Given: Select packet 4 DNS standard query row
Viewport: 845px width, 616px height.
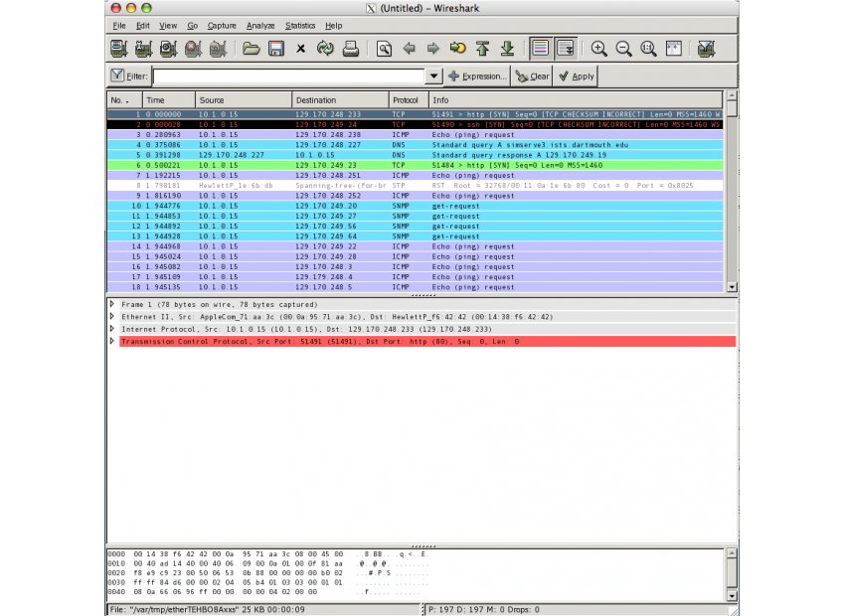Looking at the screenshot, I should (x=415, y=145).
